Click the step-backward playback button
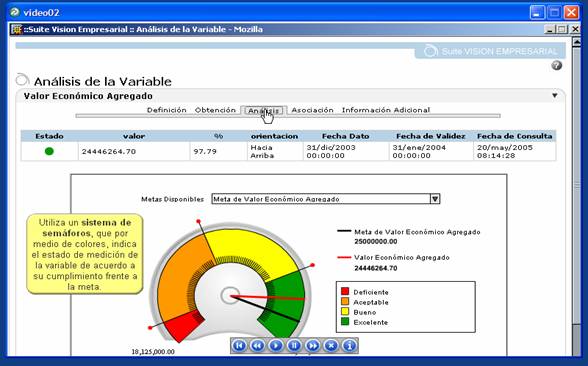The width and height of the screenshot is (588, 366). click(x=258, y=345)
